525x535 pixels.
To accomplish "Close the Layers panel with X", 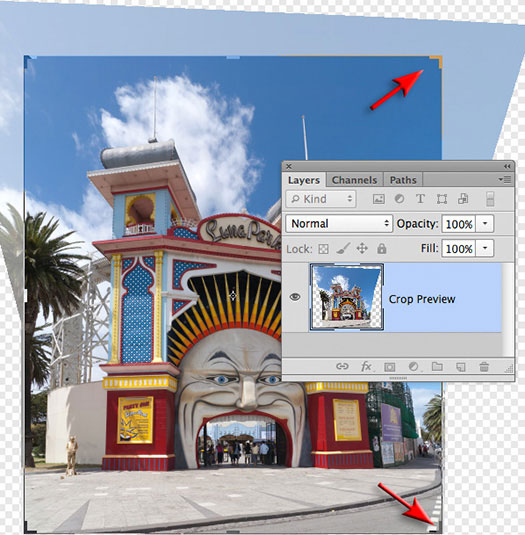I will [x=289, y=166].
